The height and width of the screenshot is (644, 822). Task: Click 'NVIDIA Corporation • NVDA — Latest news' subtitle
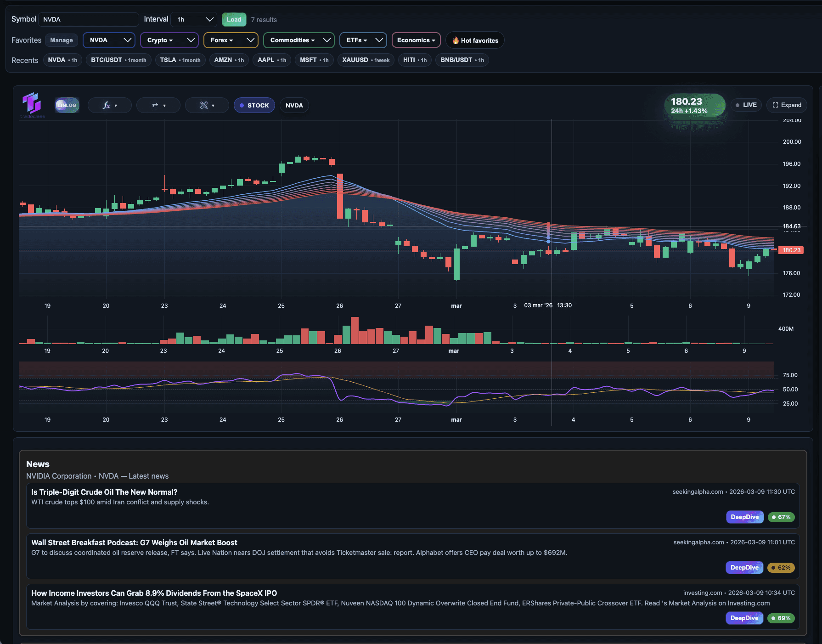click(97, 476)
